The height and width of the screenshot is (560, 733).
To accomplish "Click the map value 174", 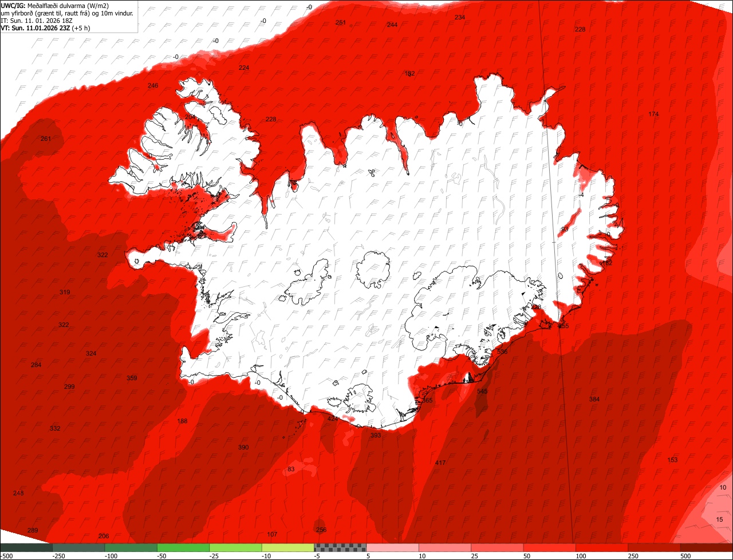I will [x=653, y=114].
